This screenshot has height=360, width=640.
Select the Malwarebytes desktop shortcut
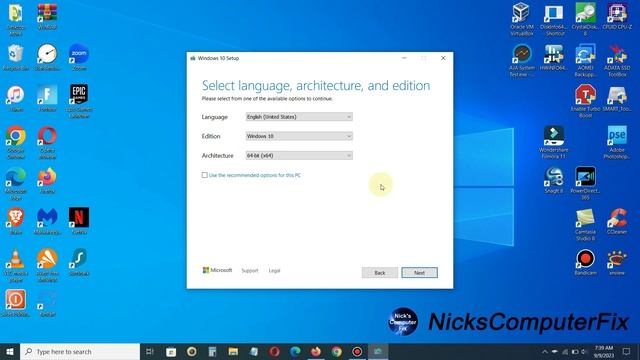[47, 221]
